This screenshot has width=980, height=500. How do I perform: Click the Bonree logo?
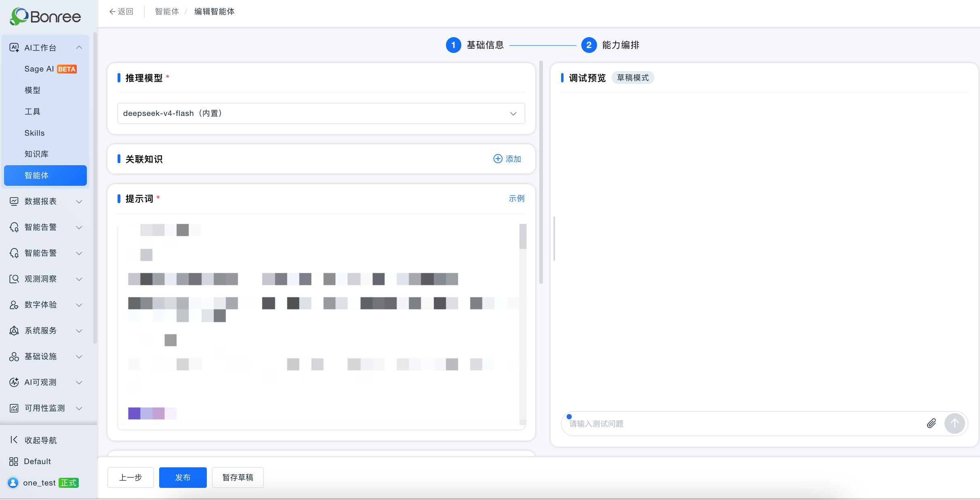(x=45, y=17)
